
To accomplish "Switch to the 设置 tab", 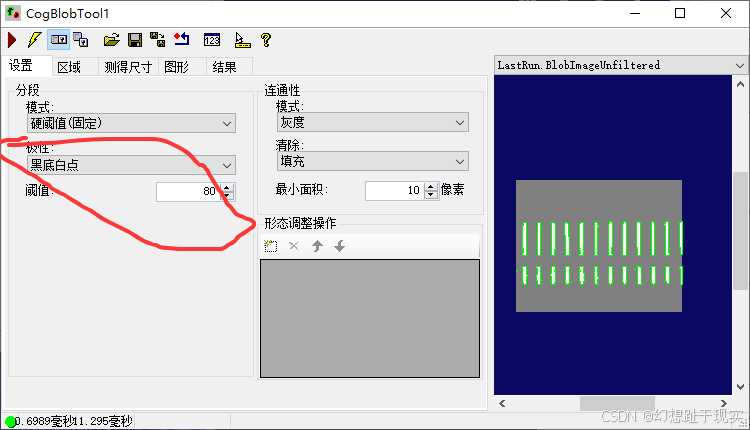I will pyautogui.click(x=26, y=66).
